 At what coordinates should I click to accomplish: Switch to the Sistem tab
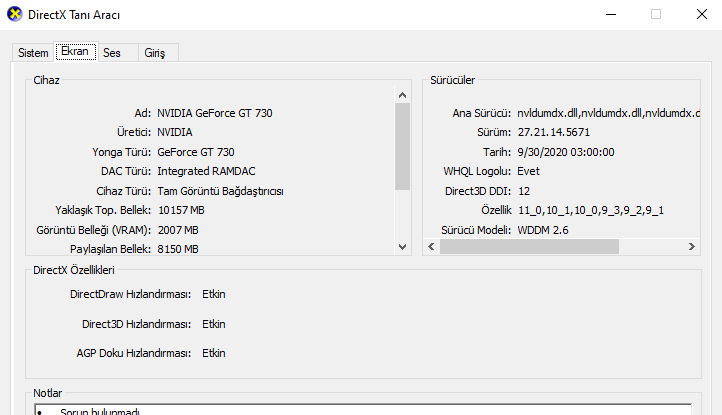[x=33, y=53]
